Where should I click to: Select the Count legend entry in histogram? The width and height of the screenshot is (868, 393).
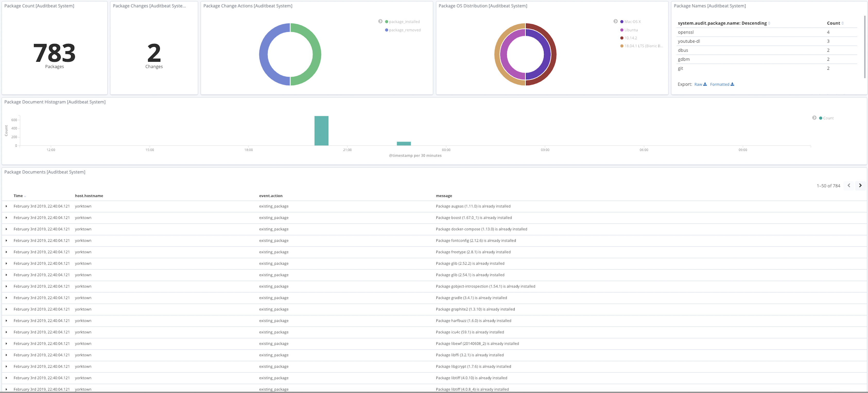826,118
